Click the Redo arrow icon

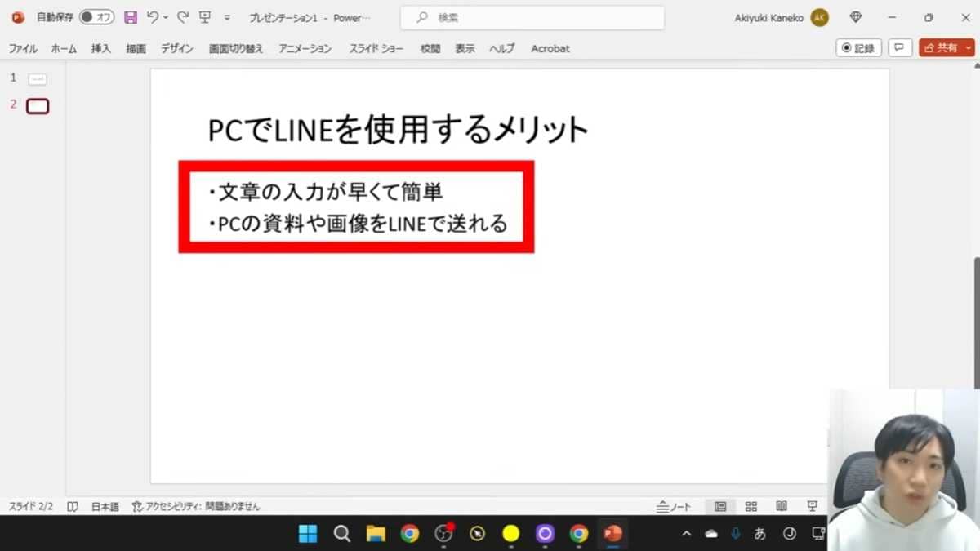tap(183, 17)
